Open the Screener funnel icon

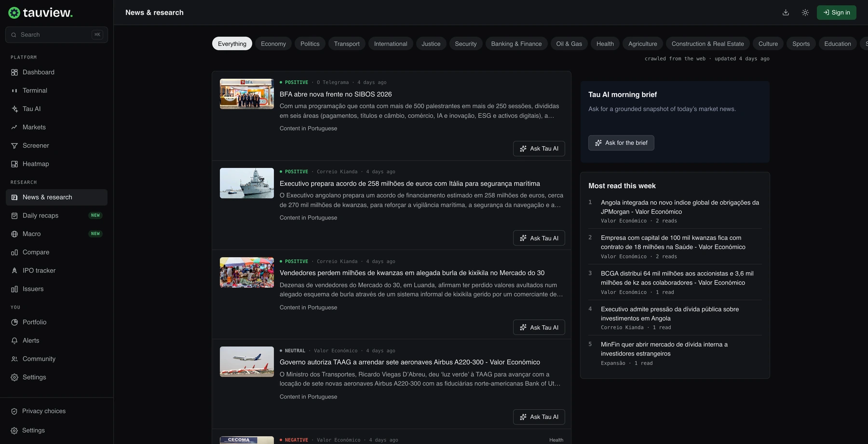pyautogui.click(x=14, y=146)
